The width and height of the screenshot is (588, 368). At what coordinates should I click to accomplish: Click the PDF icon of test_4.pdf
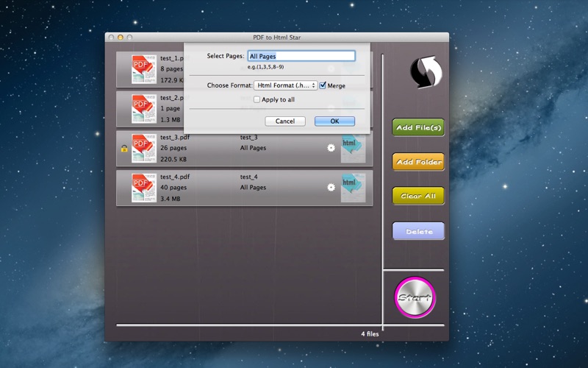coord(143,188)
